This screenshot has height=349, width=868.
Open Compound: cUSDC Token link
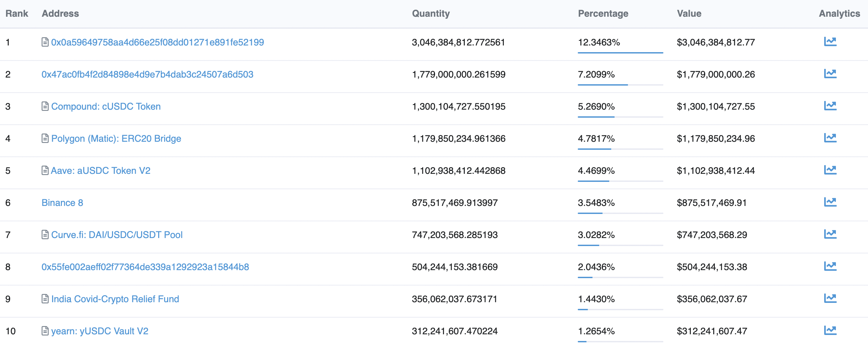[x=106, y=106]
